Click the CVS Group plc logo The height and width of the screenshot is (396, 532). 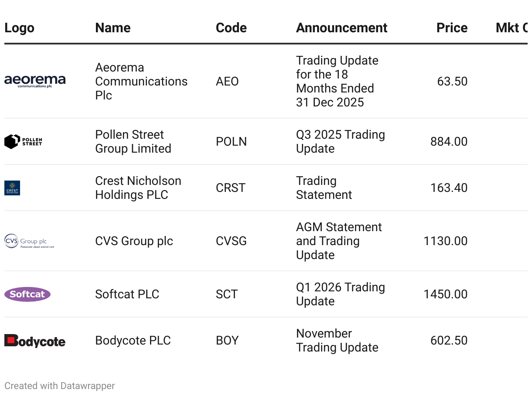29,241
